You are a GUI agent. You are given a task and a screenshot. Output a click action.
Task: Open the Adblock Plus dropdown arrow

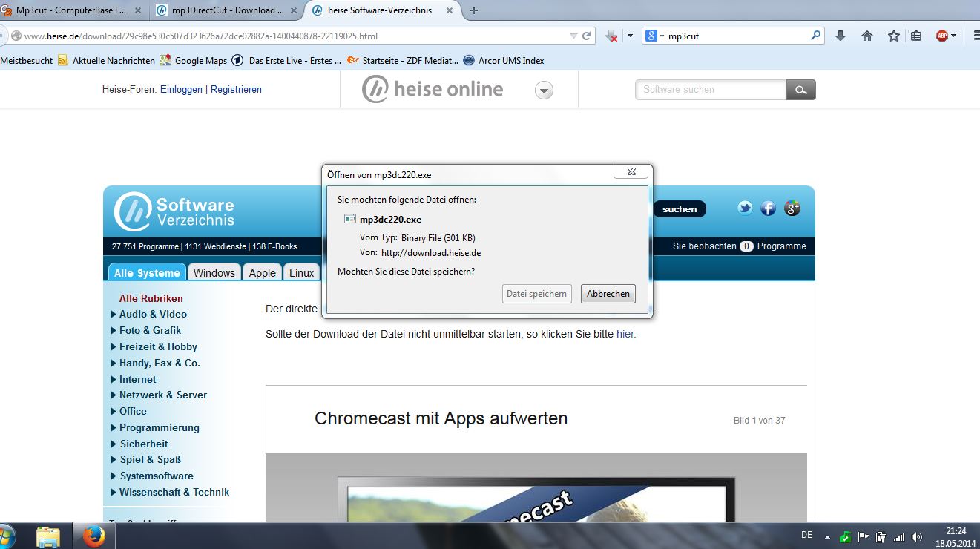point(953,36)
